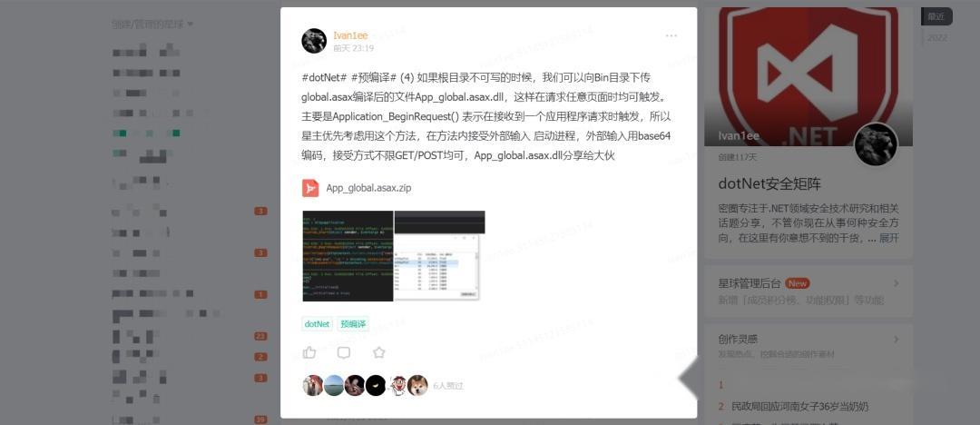980x425 pixels.
Task: Click the round owner avatar on the banner
Action: pyautogui.click(x=876, y=144)
